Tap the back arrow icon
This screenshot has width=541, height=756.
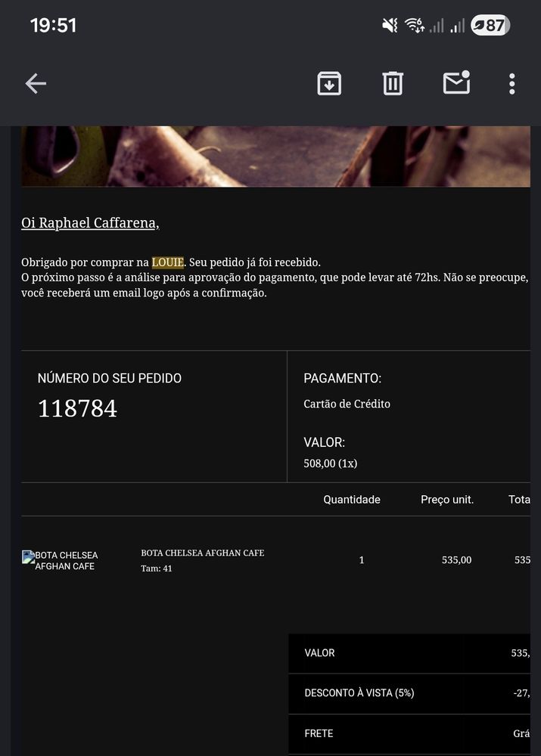pos(36,83)
